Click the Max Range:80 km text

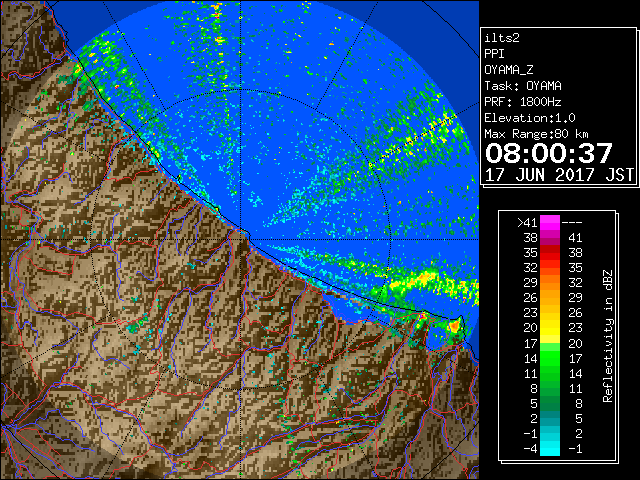(536, 134)
